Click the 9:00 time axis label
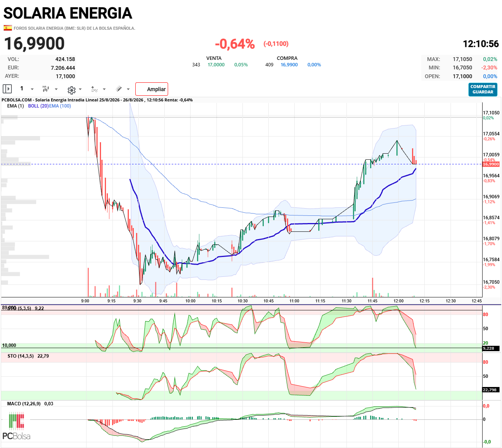The height and width of the screenshot is (448, 502). (85, 301)
